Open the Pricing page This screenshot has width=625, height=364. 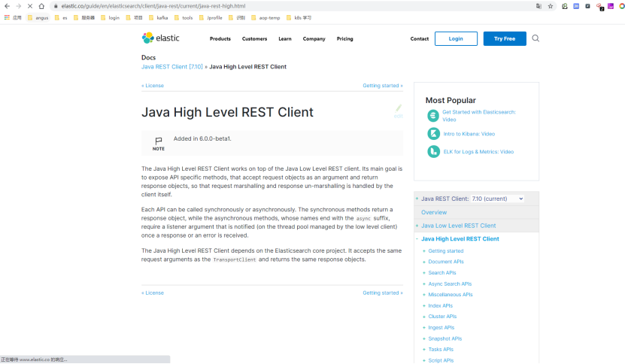(x=344, y=38)
